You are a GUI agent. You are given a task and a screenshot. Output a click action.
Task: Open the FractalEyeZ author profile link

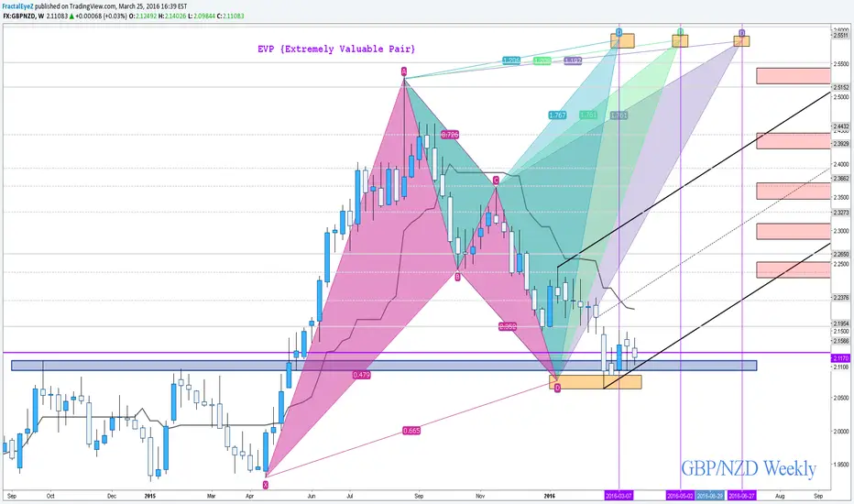point(18,6)
